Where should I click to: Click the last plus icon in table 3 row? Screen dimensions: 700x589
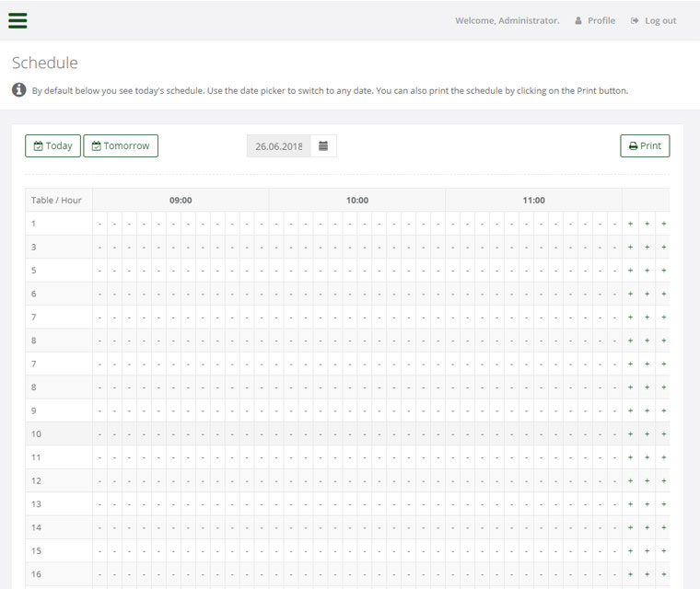pos(664,247)
